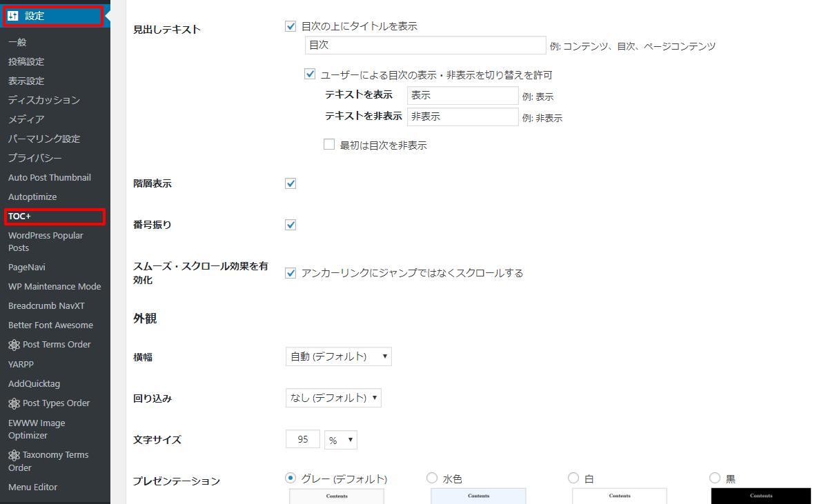The width and height of the screenshot is (826, 504).
Task: Open Autoptimize settings link
Action: point(32,196)
